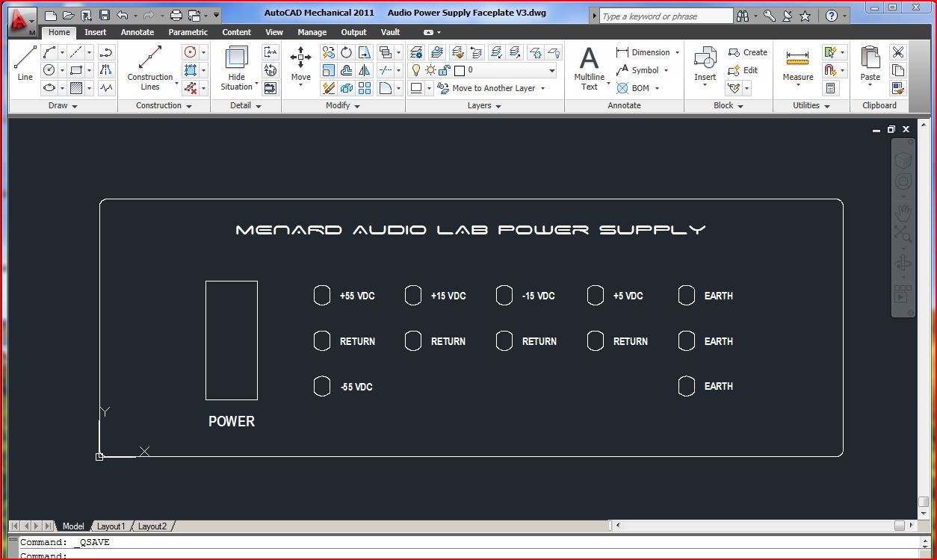Image resolution: width=937 pixels, height=560 pixels.
Task: Select the Mirror tool in Modify panel
Action: pyautogui.click(x=364, y=70)
